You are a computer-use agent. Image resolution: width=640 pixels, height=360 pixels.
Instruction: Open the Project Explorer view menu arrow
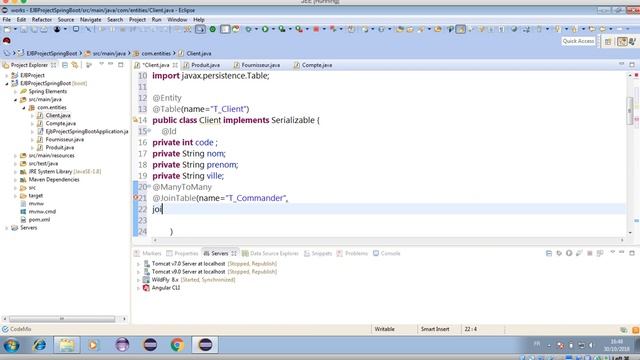click(101, 64)
